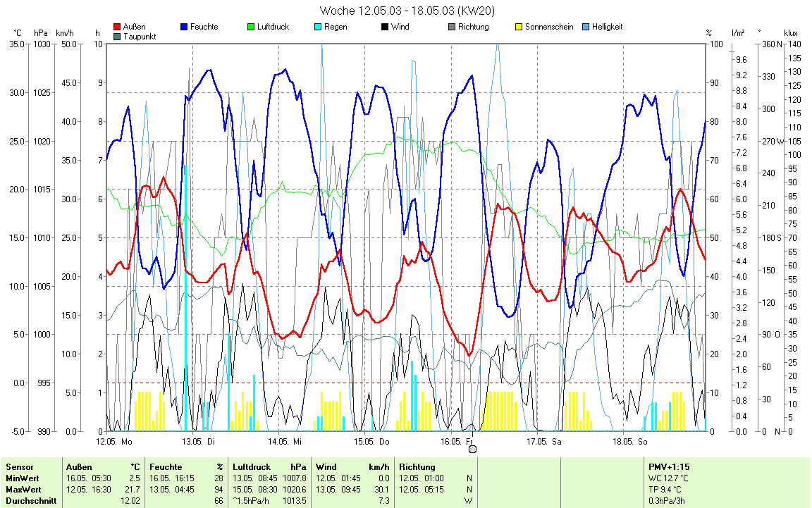Click the yellow Sonnenschein legend swatch
The height and width of the screenshot is (508, 812).
coord(519,27)
